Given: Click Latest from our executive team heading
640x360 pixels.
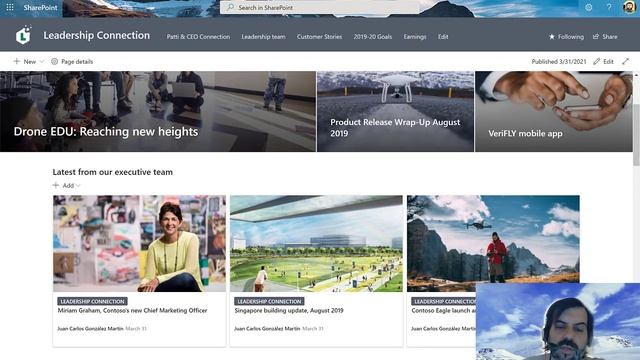Looking at the screenshot, I should click(113, 172).
